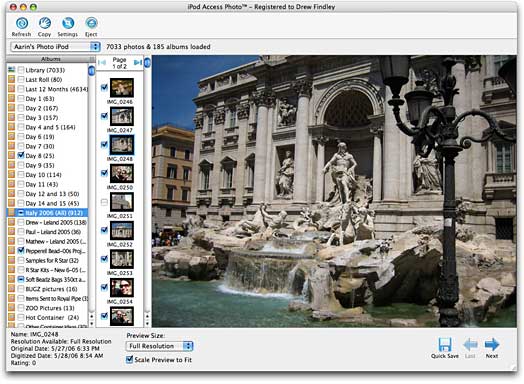
Task: Click the "Rating: 0" info text
Action: point(23,363)
